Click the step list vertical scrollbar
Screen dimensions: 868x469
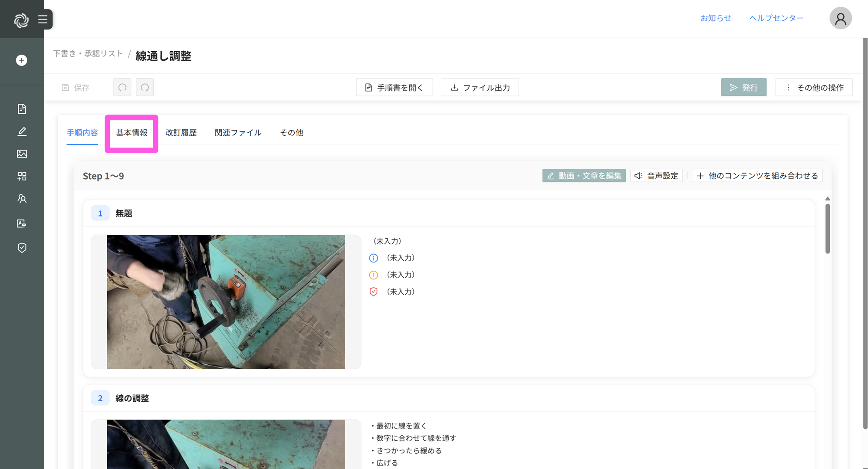pyautogui.click(x=827, y=228)
